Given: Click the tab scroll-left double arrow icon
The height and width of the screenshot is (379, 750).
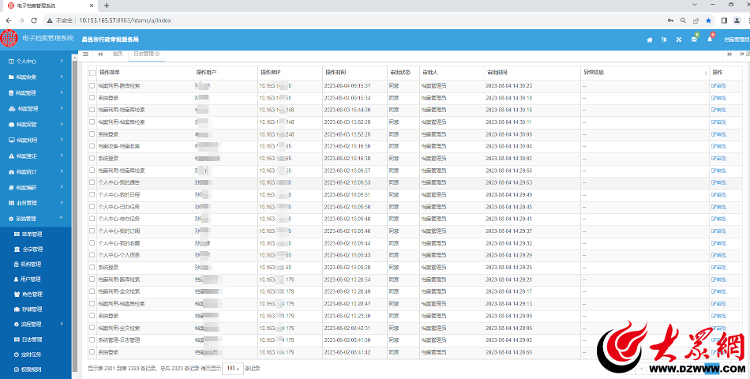Looking at the screenshot, I should (x=100, y=54).
